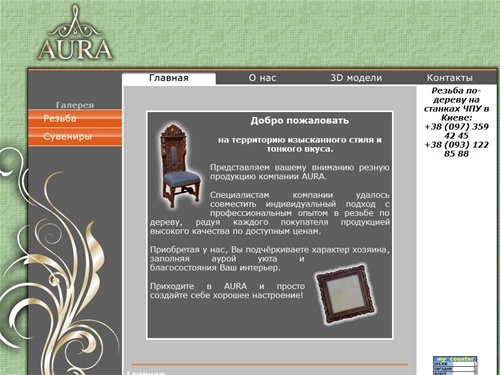Open the Главная tab
The width and height of the screenshot is (500, 375).
[x=169, y=78]
